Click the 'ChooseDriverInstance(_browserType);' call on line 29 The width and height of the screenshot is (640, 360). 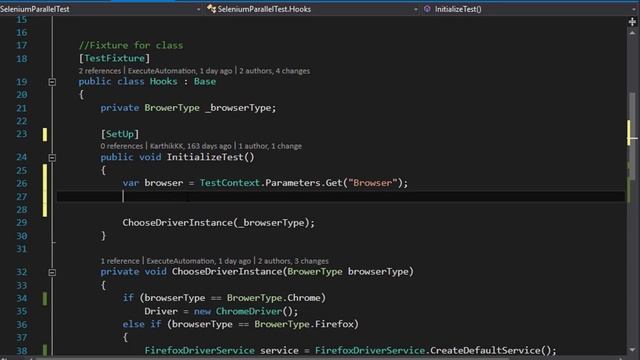[x=218, y=223]
